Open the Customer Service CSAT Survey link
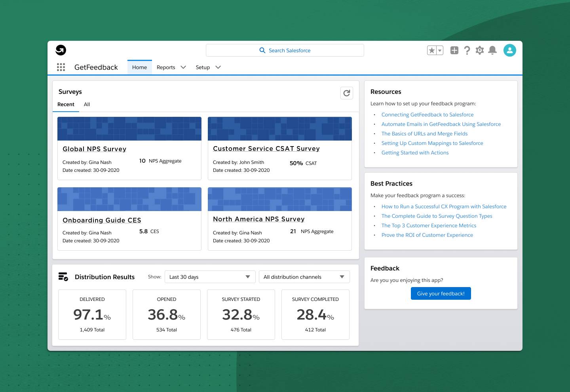 coord(266,148)
